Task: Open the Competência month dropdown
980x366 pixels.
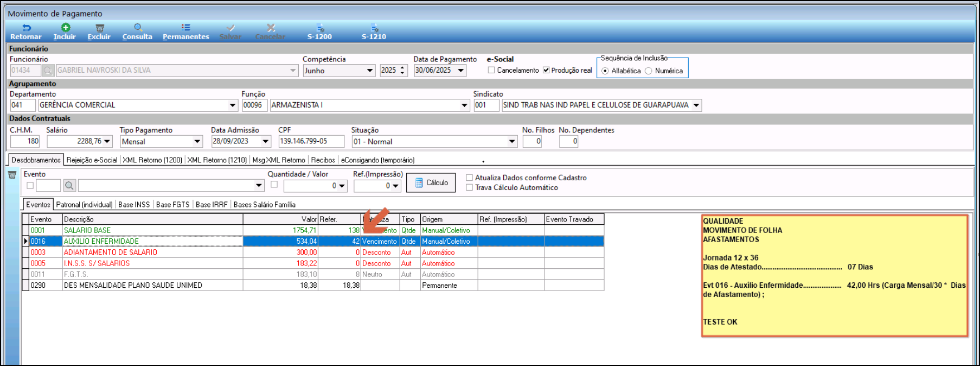Action: point(370,71)
